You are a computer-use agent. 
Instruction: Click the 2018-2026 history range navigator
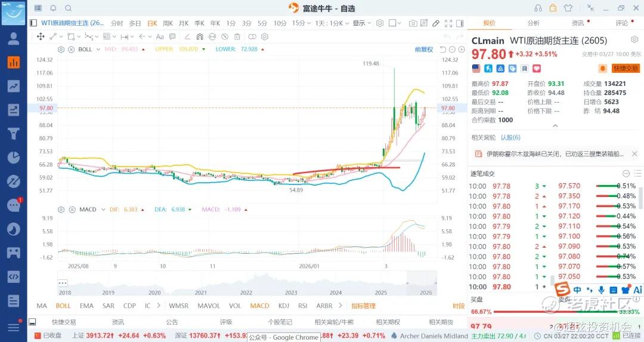click(247, 284)
